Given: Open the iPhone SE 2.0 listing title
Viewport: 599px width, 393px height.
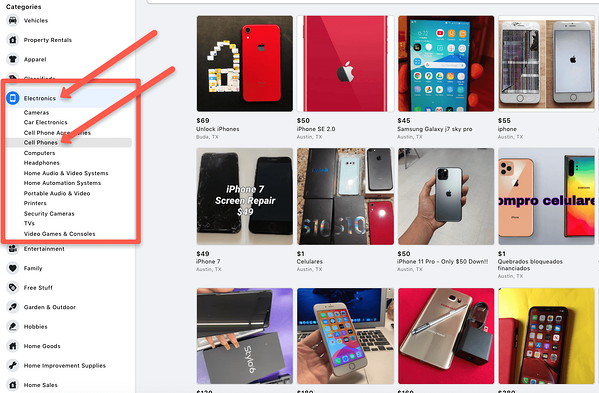Looking at the screenshot, I should pyautogui.click(x=316, y=129).
